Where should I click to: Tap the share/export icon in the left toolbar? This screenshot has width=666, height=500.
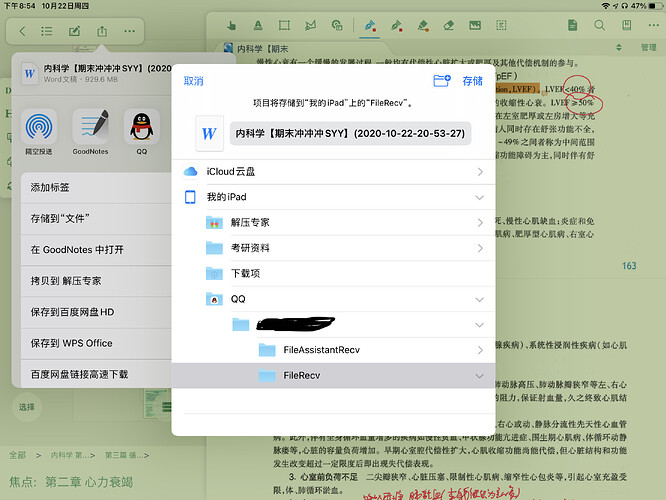pyautogui.click(x=102, y=31)
